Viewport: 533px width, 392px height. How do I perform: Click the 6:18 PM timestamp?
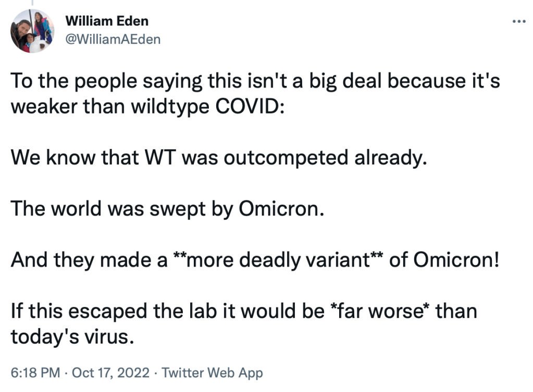(x=34, y=373)
